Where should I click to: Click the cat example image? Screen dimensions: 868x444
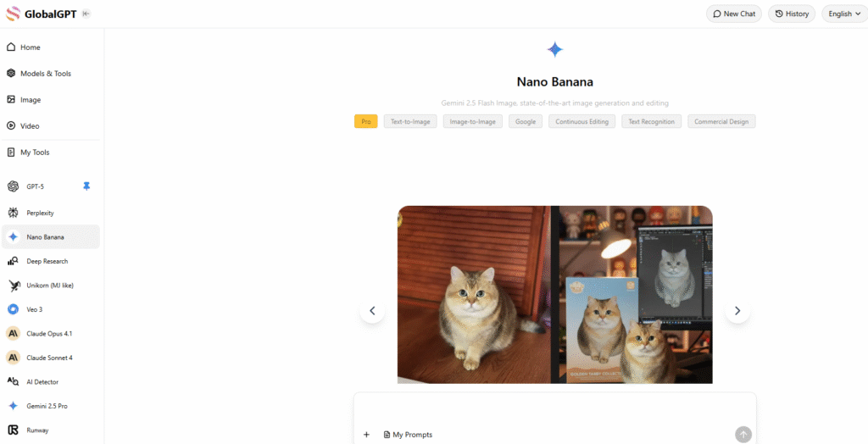[554, 295]
